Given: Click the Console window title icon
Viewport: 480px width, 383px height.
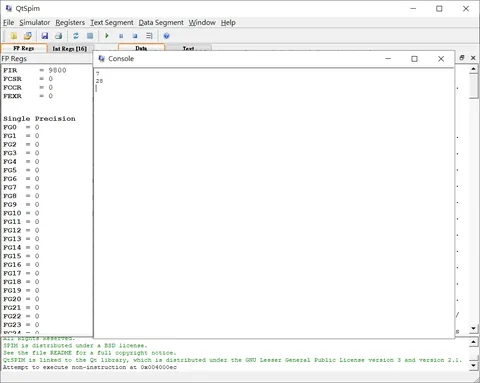Looking at the screenshot, I should pos(101,59).
